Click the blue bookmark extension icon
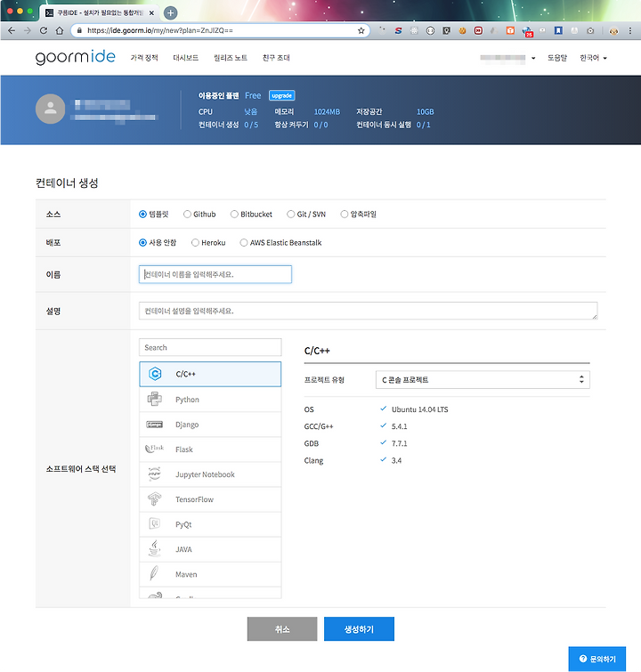The width and height of the screenshot is (641, 672). pyautogui.click(x=558, y=30)
